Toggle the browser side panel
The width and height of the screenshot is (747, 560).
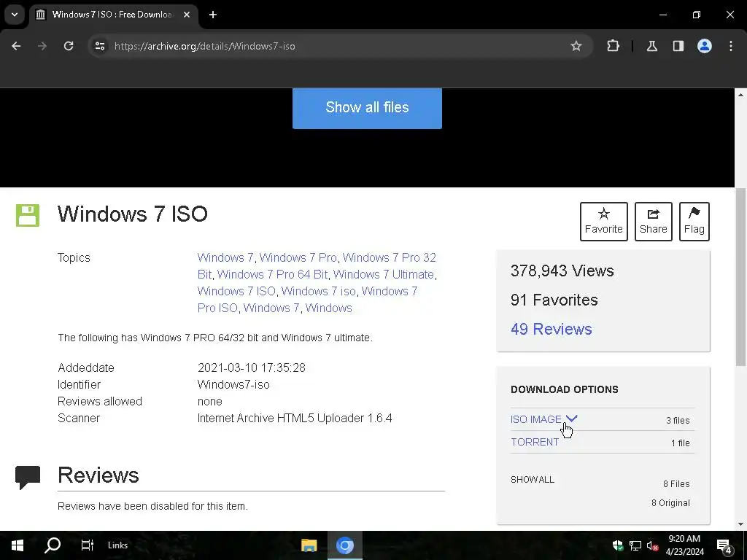tap(678, 46)
